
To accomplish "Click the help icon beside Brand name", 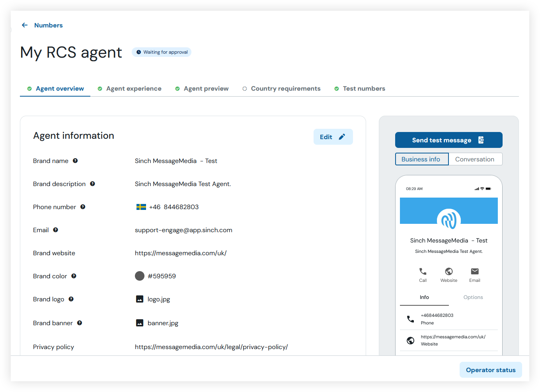I will coord(75,161).
